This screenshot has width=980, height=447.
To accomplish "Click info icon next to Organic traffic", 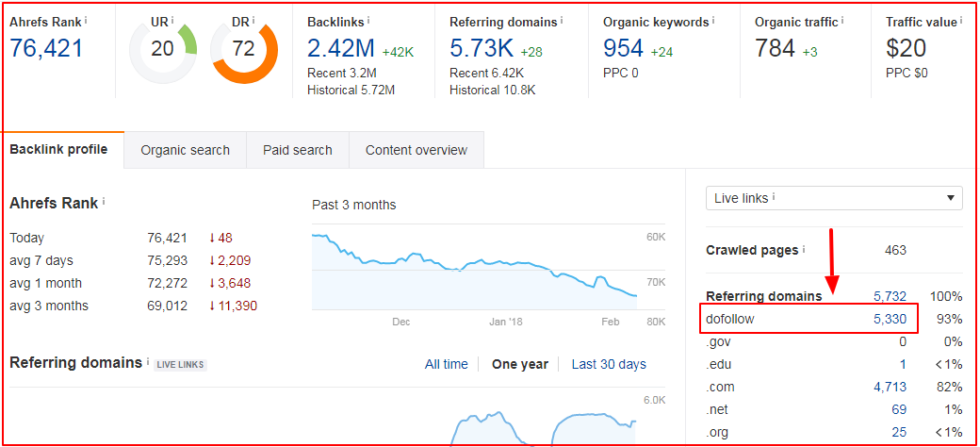I will pyautogui.click(x=843, y=20).
